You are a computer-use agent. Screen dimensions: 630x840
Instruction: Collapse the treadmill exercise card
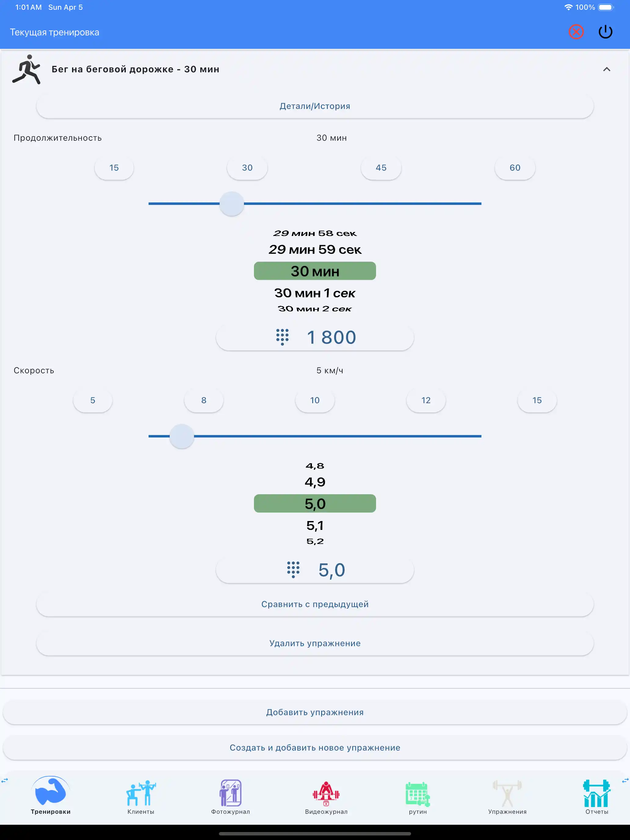tap(606, 69)
